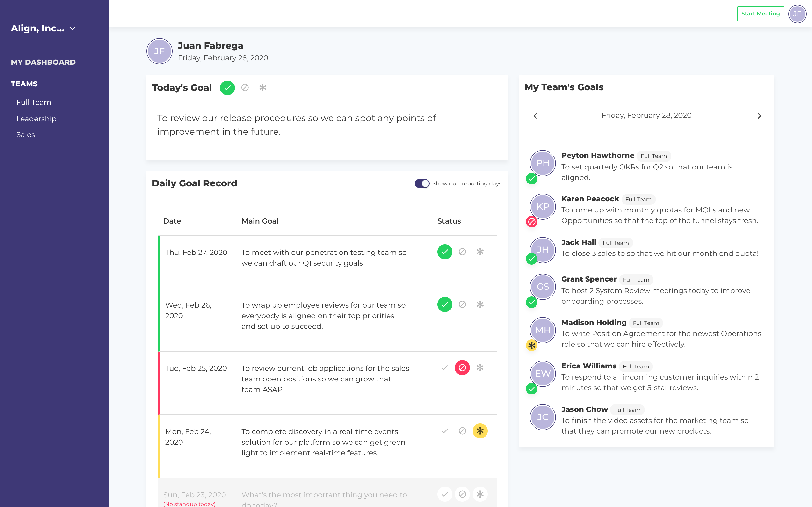Click the blocked status badge on Karen Peacock
The width and height of the screenshot is (812, 507).
coord(532,222)
